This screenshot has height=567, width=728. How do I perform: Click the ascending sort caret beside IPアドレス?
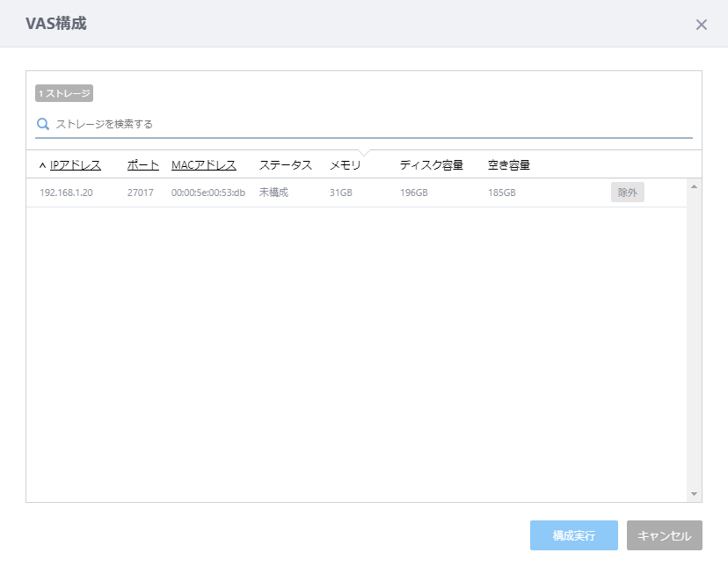pyautogui.click(x=42, y=165)
